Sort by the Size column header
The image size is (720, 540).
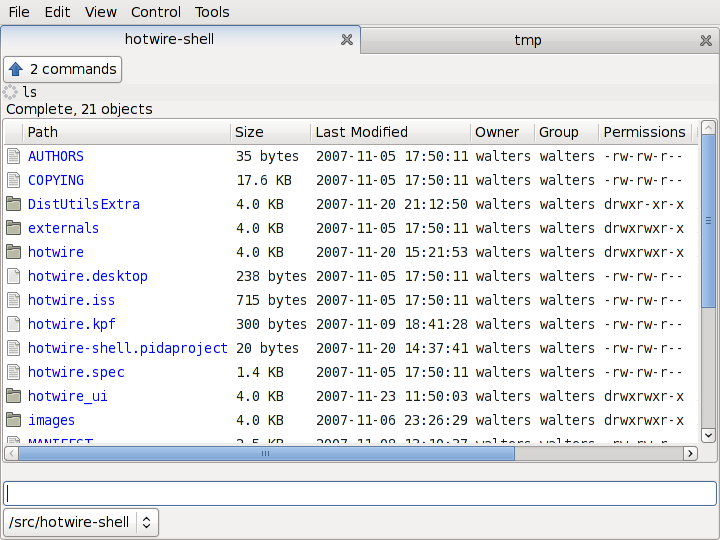[x=270, y=132]
